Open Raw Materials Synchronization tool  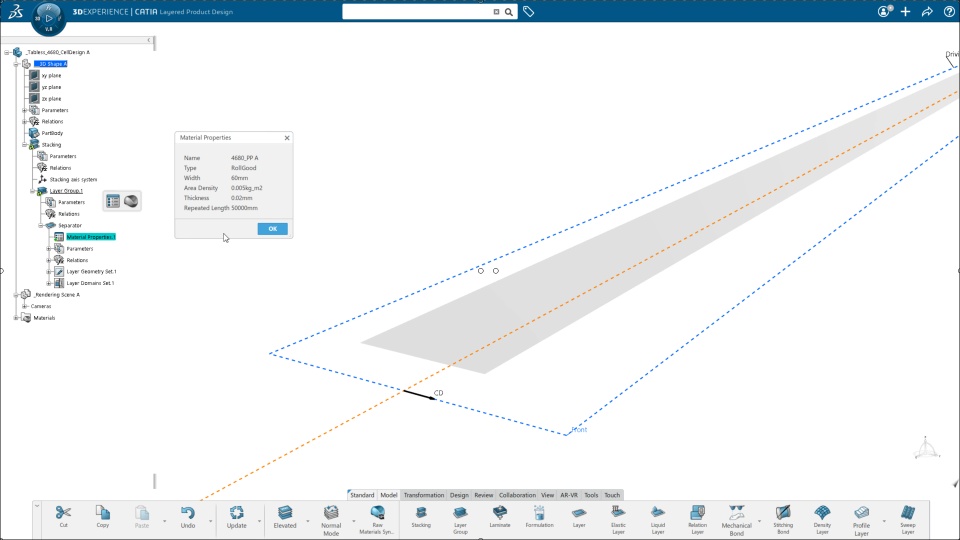click(377, 520)
